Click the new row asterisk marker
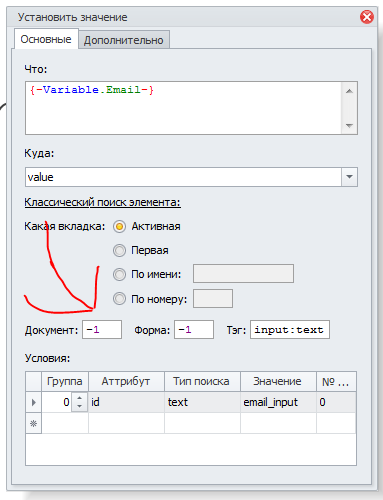 click(33, 423)
